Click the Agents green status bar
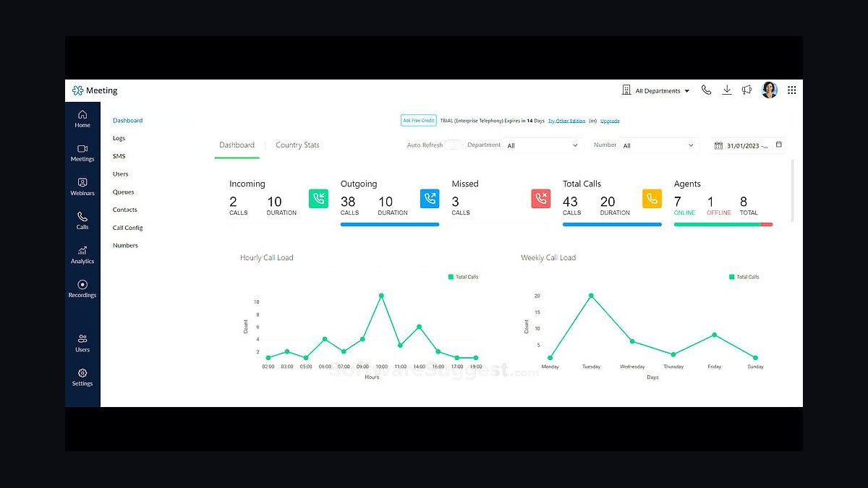The width and height of the screenshot is (868, 488). [717, 224]
